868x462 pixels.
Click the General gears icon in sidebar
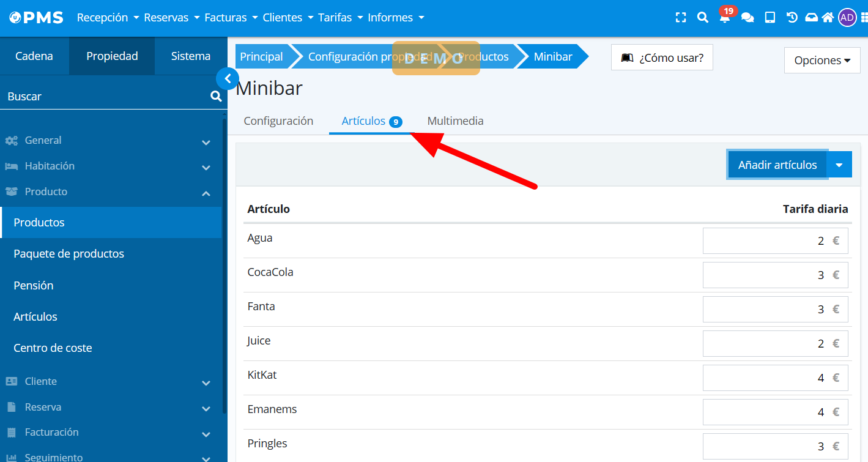12,141
